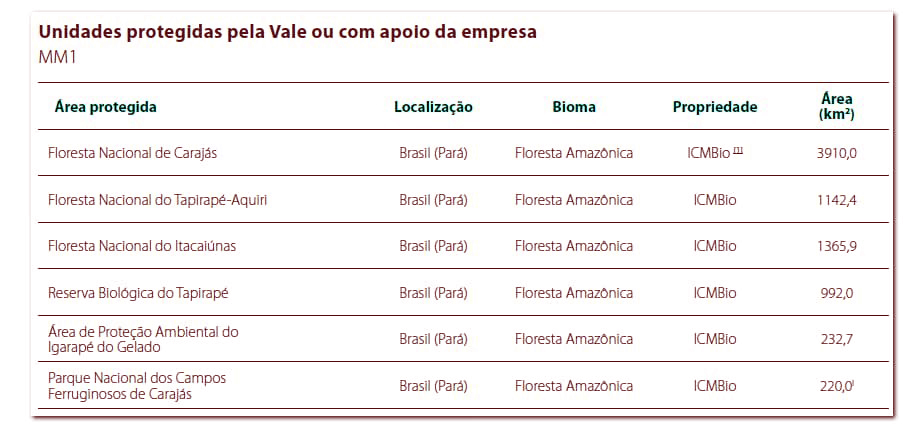Select the 1142,4 area value

(x=837, y=200)
